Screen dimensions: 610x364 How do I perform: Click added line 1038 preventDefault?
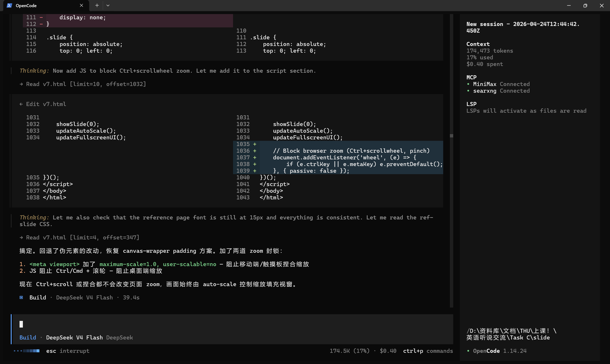point(338,164)
